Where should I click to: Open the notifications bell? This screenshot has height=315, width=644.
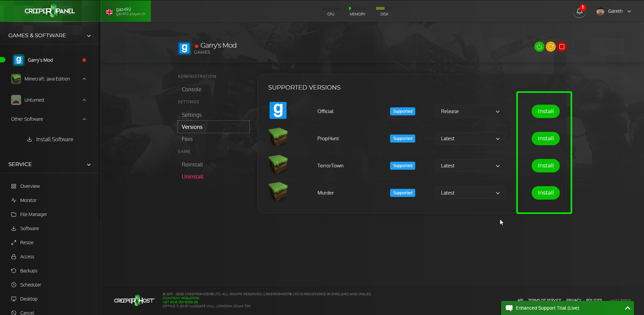pyautogui.click(x=579, y=11)
